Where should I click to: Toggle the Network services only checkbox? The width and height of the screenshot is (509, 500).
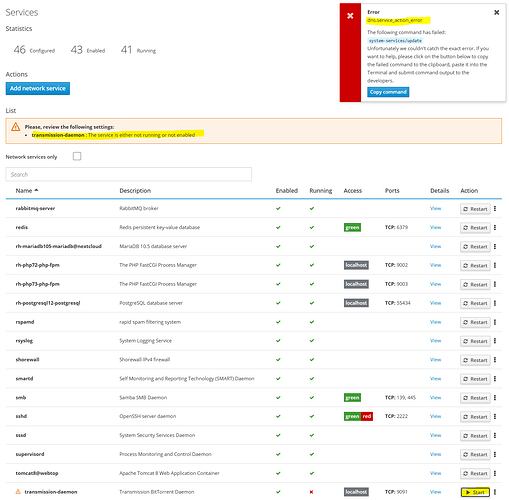(x=77, y=156)
